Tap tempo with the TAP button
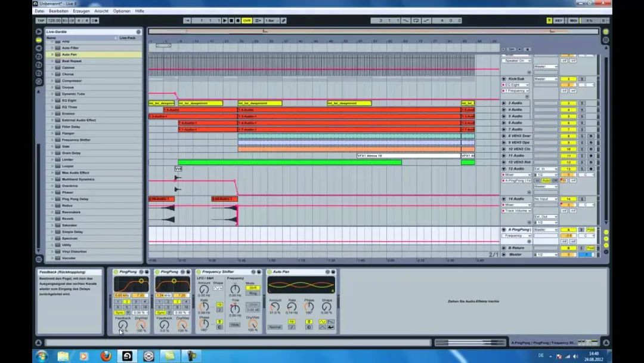This screenshot has width=644, height=363. [41, 20]
